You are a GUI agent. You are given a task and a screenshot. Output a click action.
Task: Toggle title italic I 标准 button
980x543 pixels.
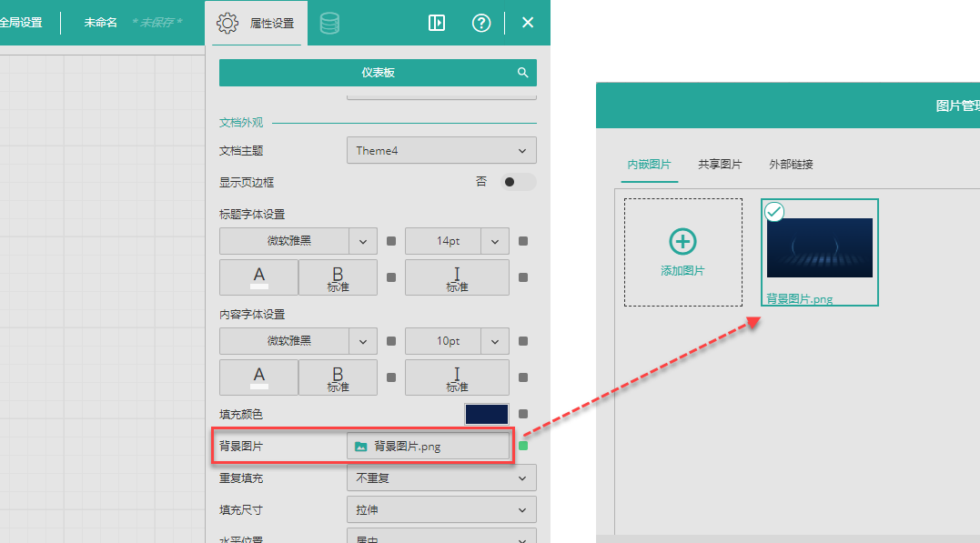click(457, 277)
